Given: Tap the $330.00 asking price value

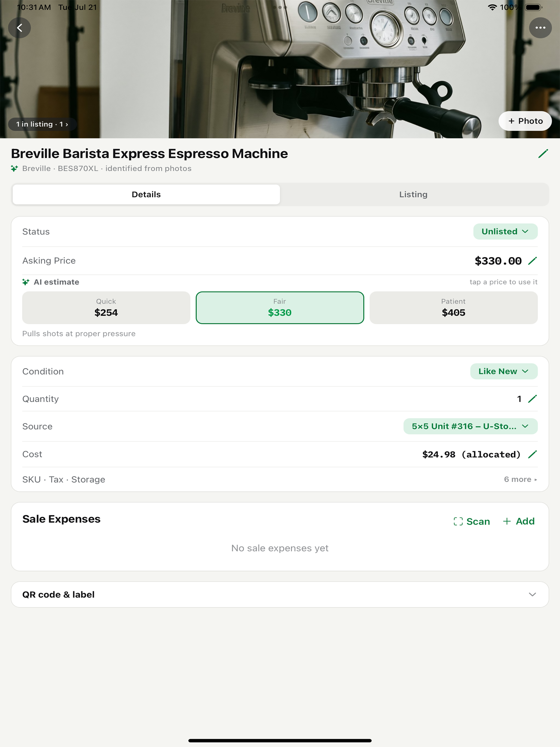Looking at the screenshot, I should (498, 261).
